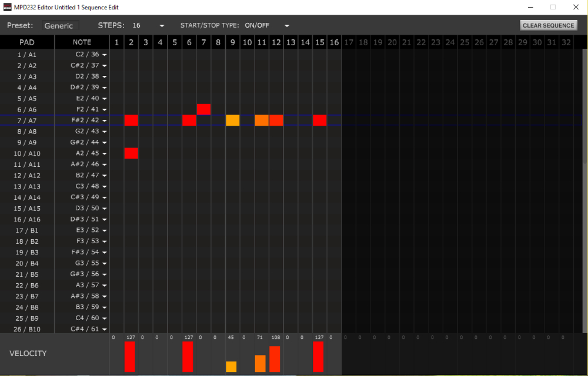Click velocity value 127 above step 2

point(131,337)
